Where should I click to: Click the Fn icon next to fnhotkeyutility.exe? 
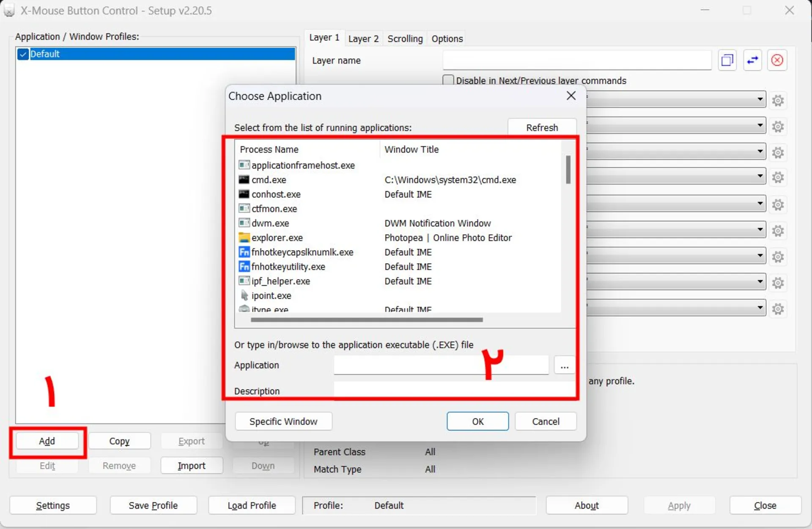point(244,267)
